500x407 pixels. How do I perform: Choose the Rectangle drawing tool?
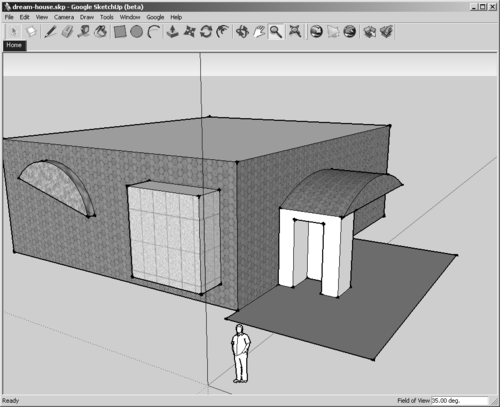coord(120,32)
